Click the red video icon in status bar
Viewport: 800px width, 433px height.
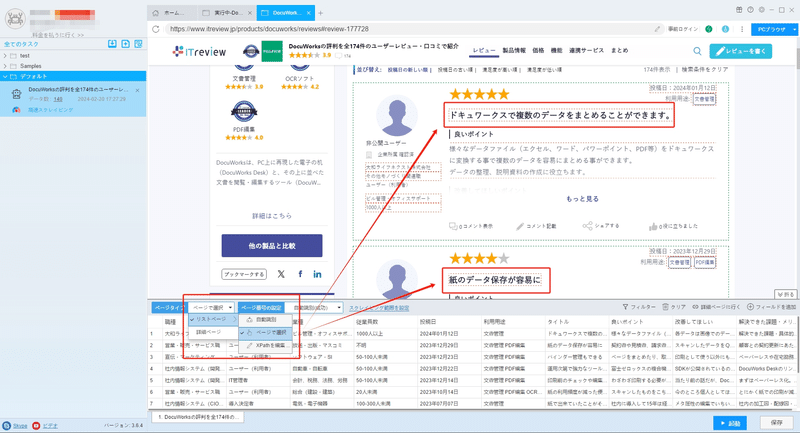pos(36,425)
